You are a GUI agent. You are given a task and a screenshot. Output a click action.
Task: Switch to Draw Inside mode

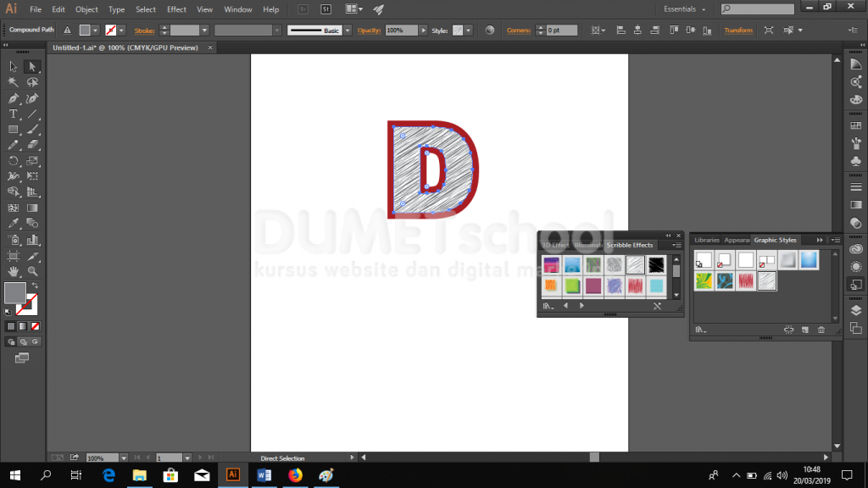point(36,342)
